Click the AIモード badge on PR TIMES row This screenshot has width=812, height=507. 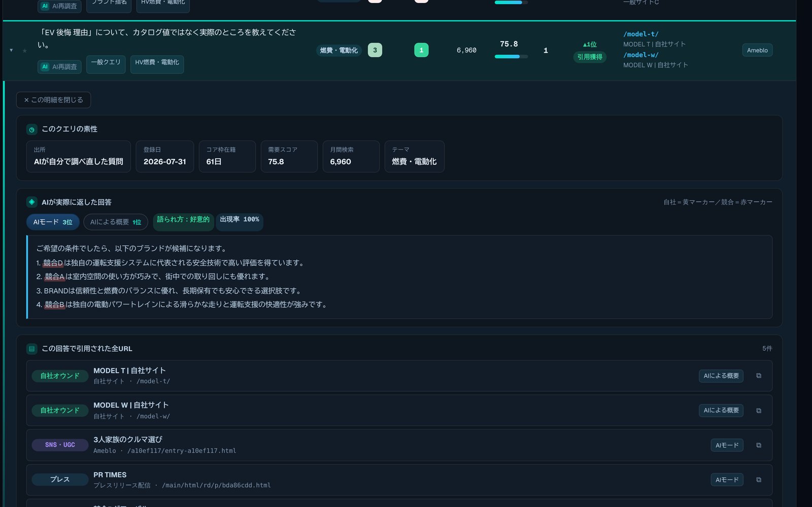pos(727,480)
